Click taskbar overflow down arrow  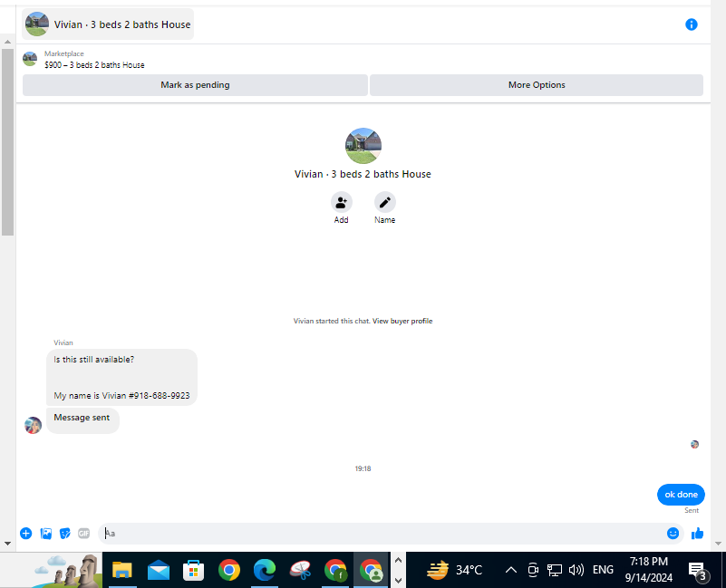pos(398,580)
